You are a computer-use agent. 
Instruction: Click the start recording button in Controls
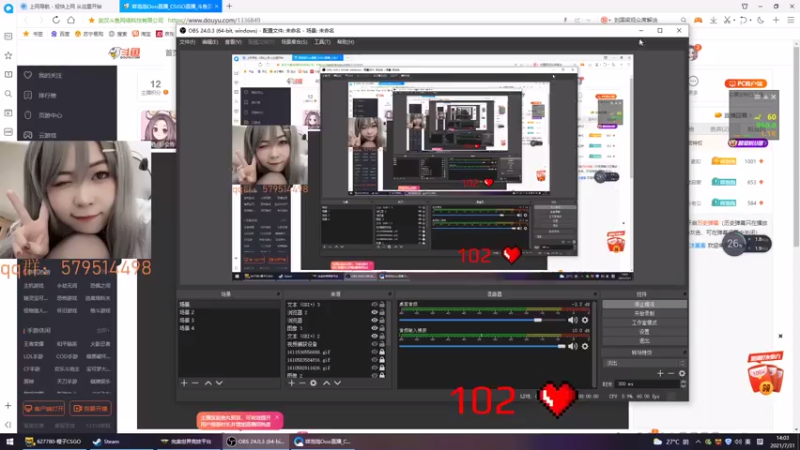[644, 313]
